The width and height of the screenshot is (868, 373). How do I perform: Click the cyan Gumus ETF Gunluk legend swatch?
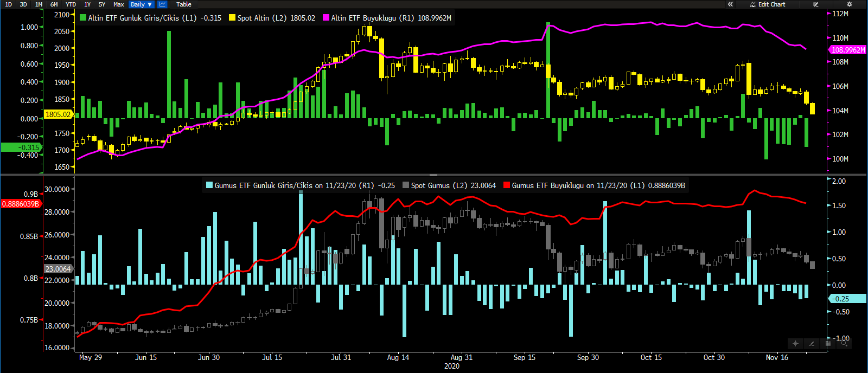point(209,185)
